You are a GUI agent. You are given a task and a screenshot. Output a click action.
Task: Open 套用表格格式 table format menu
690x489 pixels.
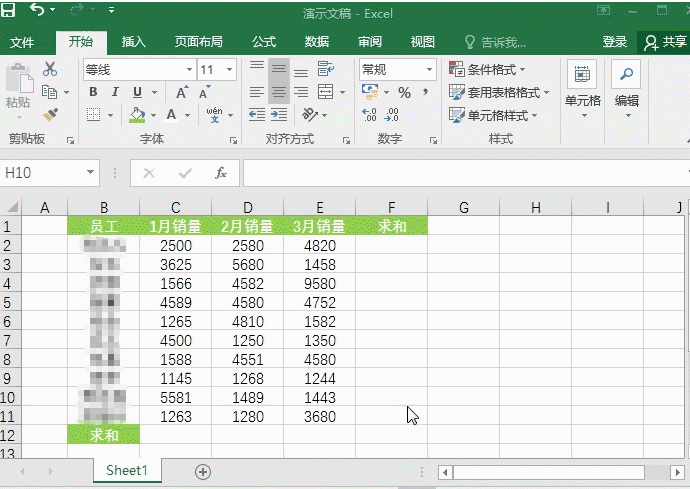pyautogui.click(x=499, y=92)
